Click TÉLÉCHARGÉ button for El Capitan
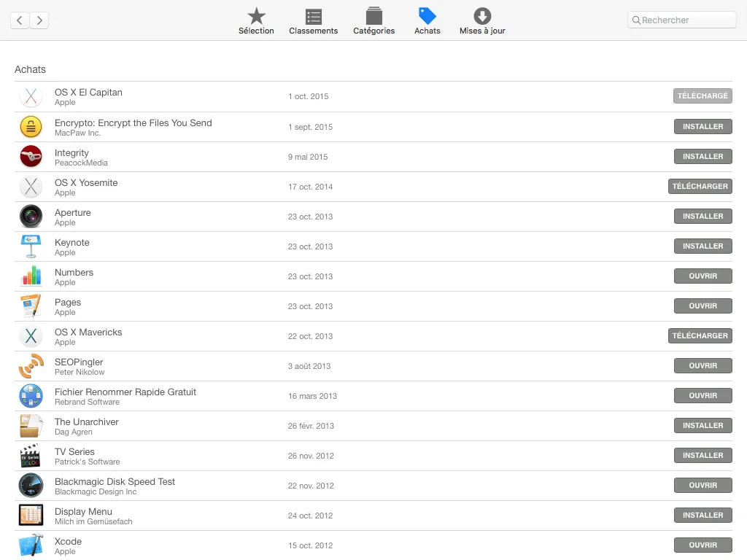 [x=703, y=96]
